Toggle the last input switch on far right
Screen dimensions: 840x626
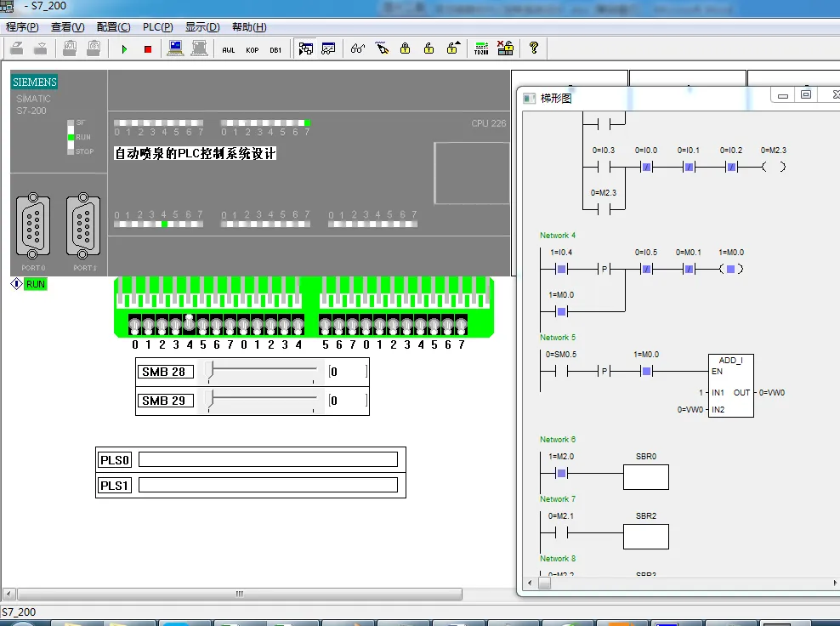click(x=461, y=325)
